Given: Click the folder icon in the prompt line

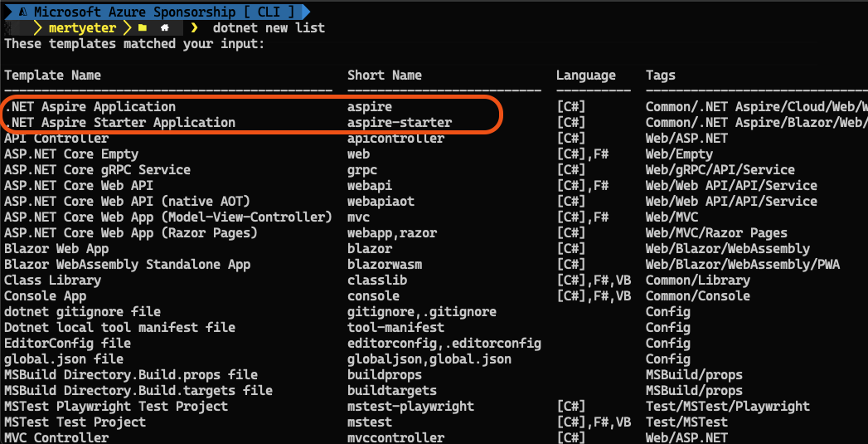Looking at the screenshot, I should click(143, 27).
